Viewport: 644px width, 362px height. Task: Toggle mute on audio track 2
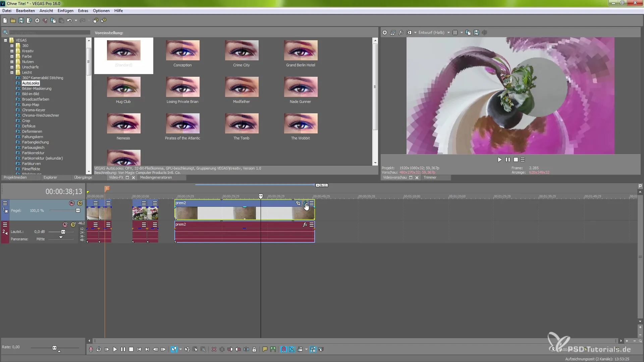65,225
